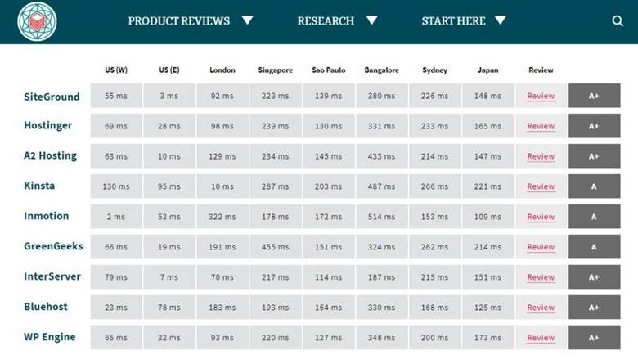
Task: Select Bluehost's 168 ms Sydney cell
Action: pyautogui.click(x=434, y=307)
